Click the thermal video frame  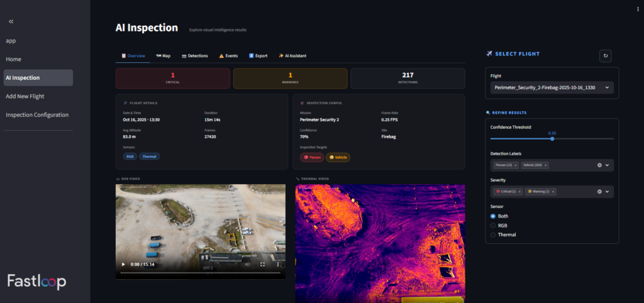point(380,243)
